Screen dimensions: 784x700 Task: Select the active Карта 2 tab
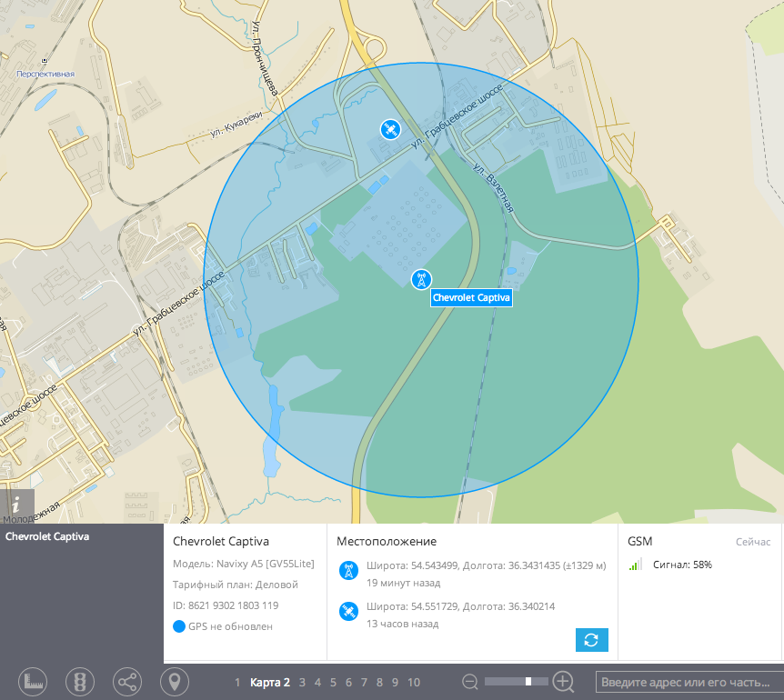coord(270,682)
